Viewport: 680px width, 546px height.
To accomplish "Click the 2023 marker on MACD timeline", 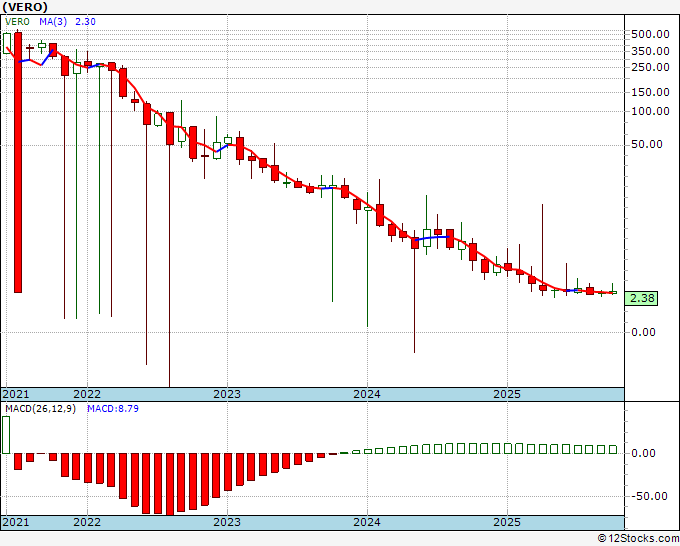I will click(x=227, y=522).
